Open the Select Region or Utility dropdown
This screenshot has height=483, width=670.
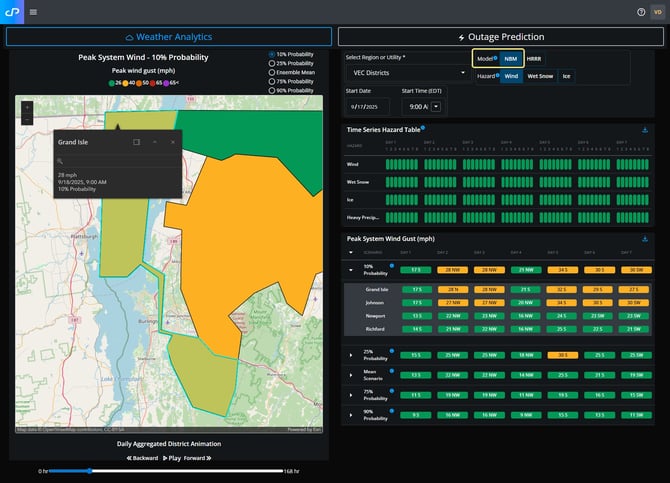tap(407, 73)
